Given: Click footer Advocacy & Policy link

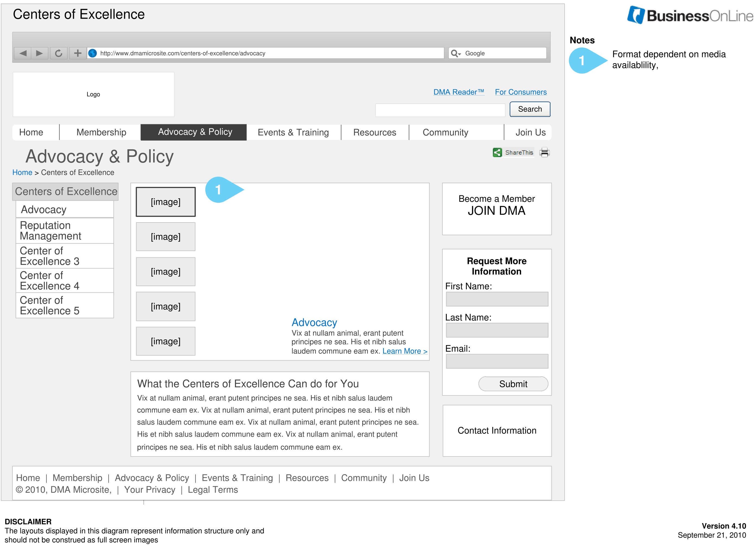Looking at the screenshot, I should [x=152, y=478].
